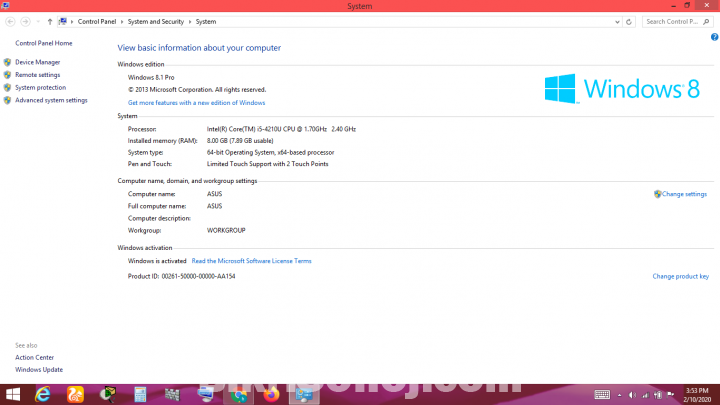Show hidden notification area icons
This screenshot has width=720, height=405.
pyautogui.click(x=619, y=395)
